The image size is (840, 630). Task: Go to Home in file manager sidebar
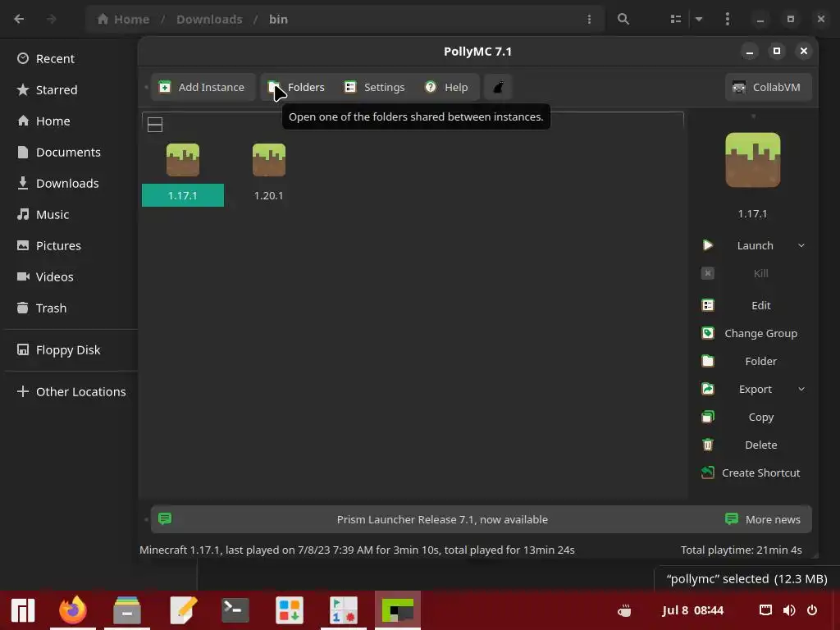[x=70, y=121]
